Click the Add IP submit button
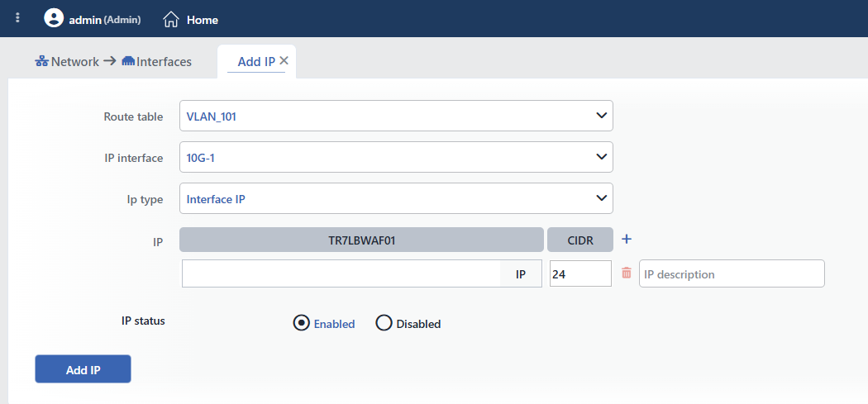868x404 pixels. click(x=83, y=369)
